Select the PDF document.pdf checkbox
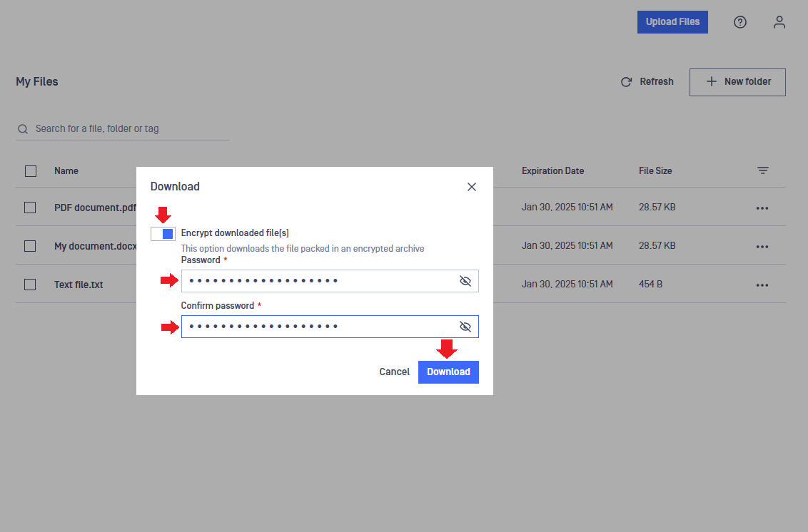808x532 pixels. 30,208
